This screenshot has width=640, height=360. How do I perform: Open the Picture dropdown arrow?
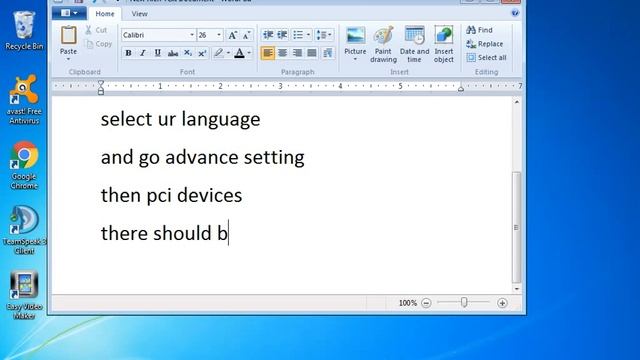(x=355, y=60)
